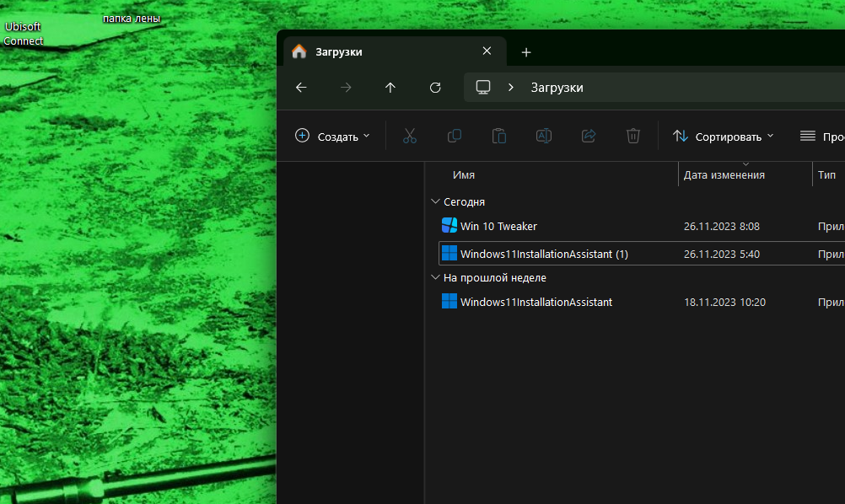This screenshot has height=504, width=845.
Task: Click the home icon on Загрузки tab
Action: (299, 51)
